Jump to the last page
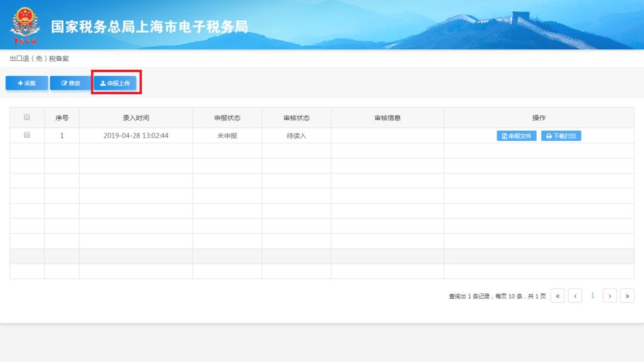 [627, 296]
